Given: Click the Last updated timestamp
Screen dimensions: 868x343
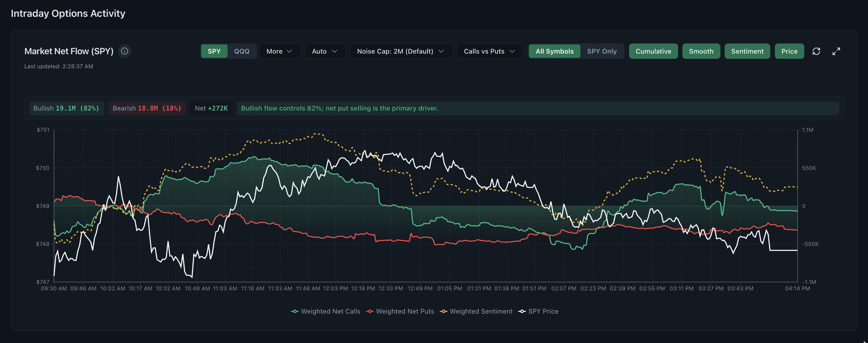Looking at the screenshot, I should pyautogui.click(x=58, y=66).
